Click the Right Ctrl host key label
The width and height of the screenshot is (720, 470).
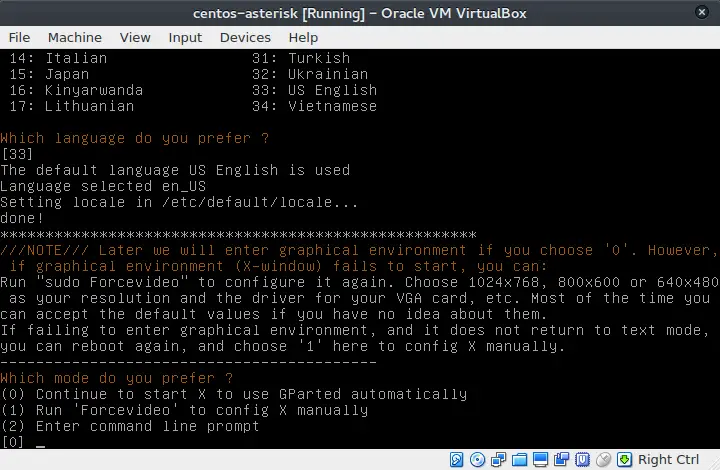click(x=669, y=459)
